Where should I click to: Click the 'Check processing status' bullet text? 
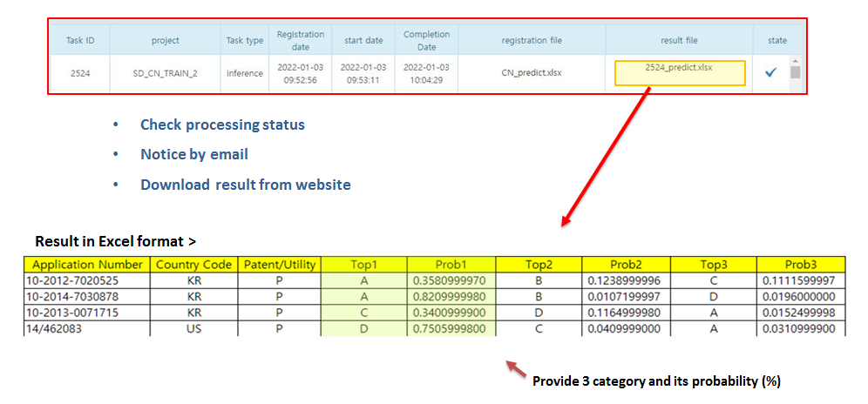point(222,125)
